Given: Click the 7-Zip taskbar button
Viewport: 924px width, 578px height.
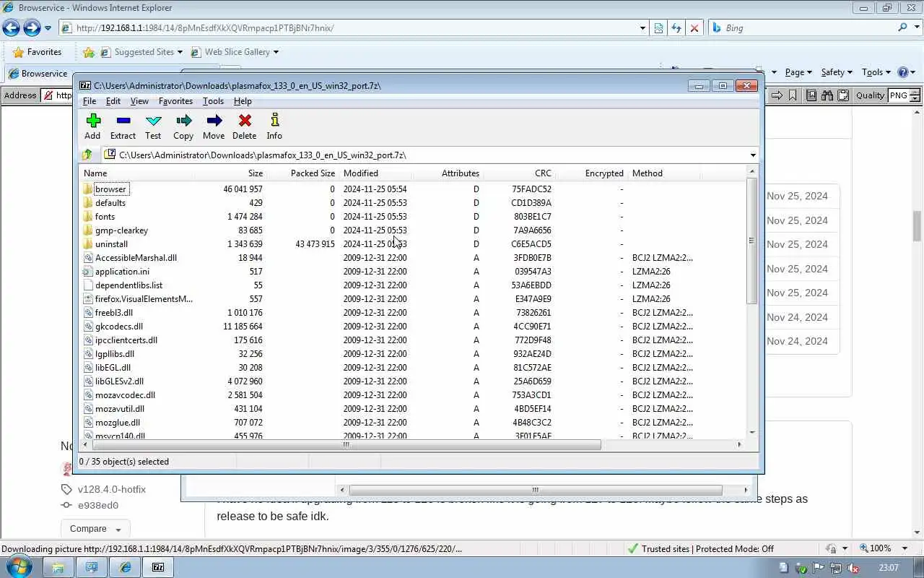Looking at the screenshot, I should coord(157,567).
